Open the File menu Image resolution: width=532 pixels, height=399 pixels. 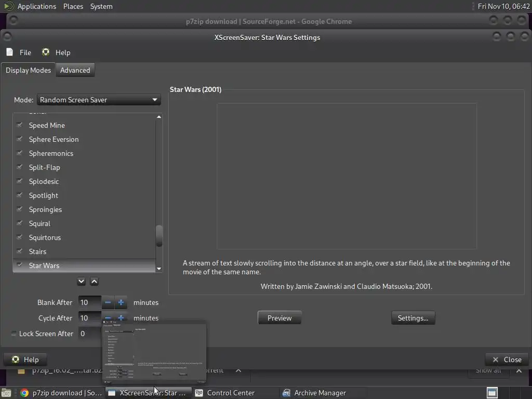click(x=25, y=52)
